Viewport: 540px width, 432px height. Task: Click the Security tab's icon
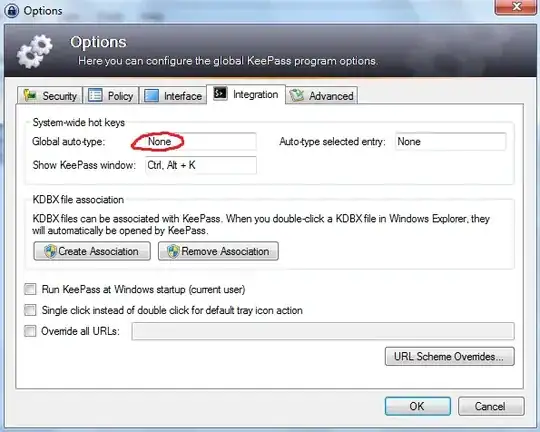point(30,95)
